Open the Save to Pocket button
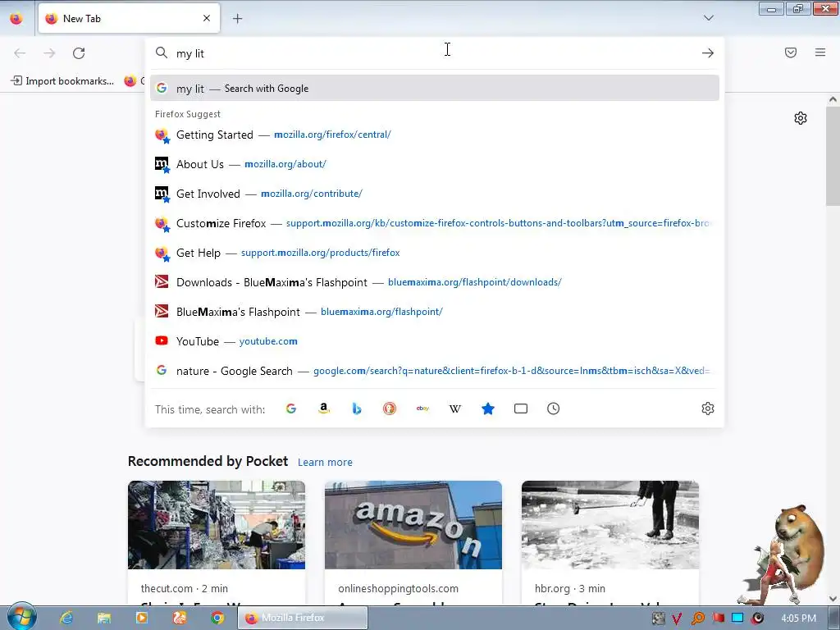This screenshot has width=840, height=630. [x=791, y=52]
